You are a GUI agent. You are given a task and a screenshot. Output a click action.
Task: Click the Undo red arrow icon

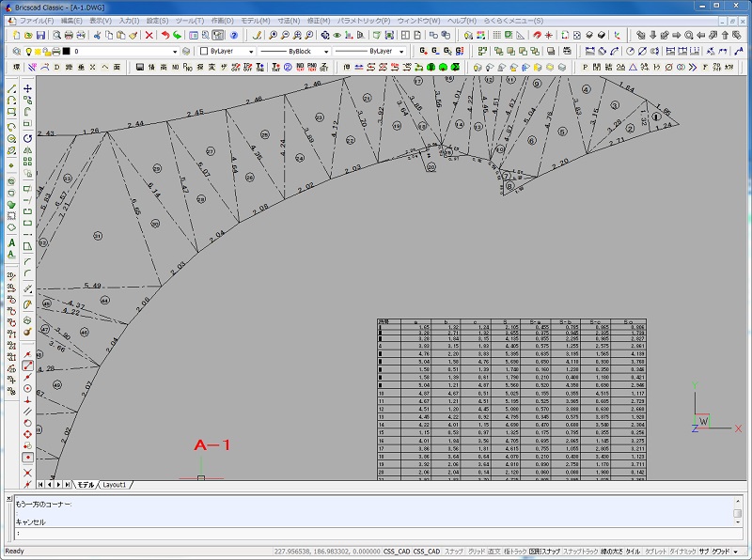point(164,35)
